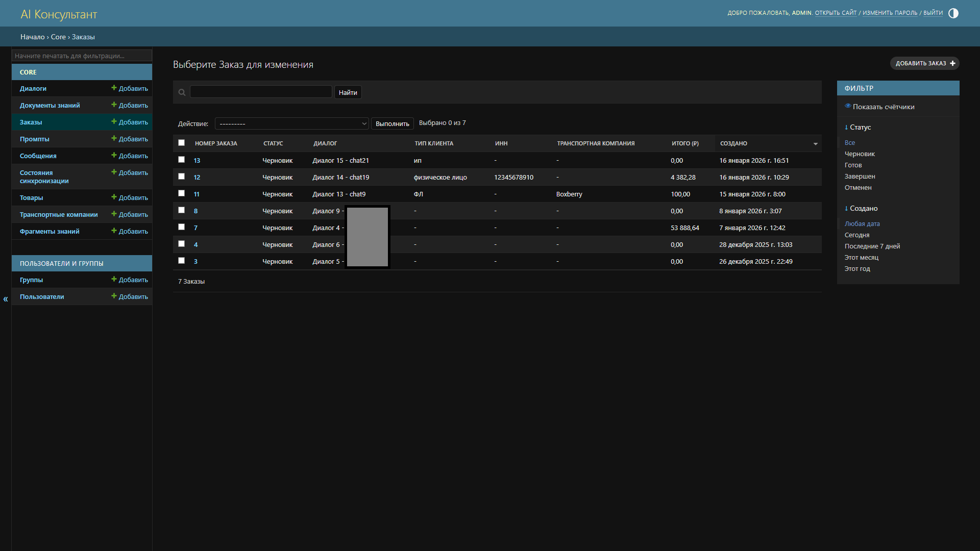Filter orders by Последние 7 дней

click(872, 246)
